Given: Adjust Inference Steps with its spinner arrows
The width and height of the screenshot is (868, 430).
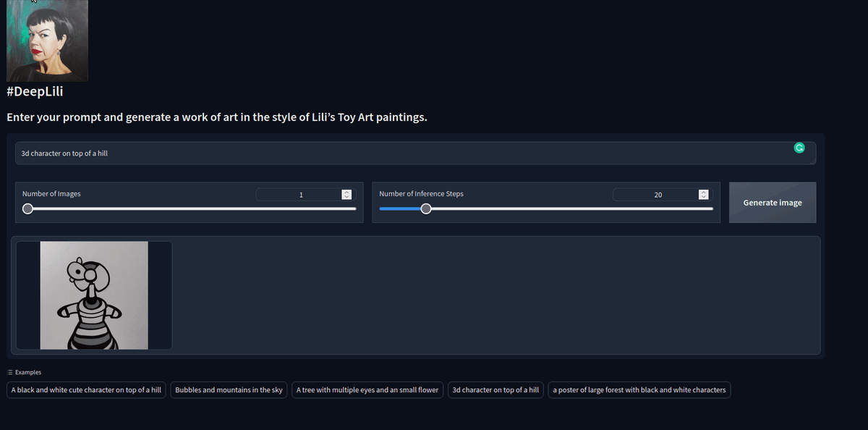Looking at the screenshot, I should pos(702,195).
